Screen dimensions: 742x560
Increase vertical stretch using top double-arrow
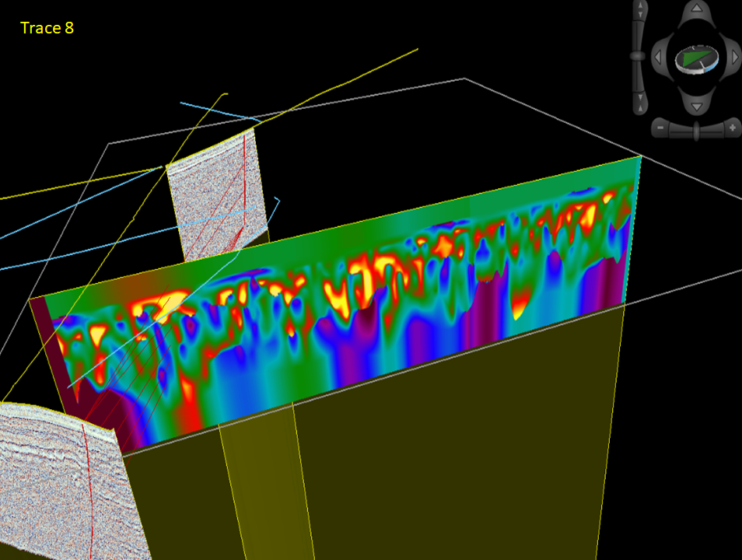640,10
